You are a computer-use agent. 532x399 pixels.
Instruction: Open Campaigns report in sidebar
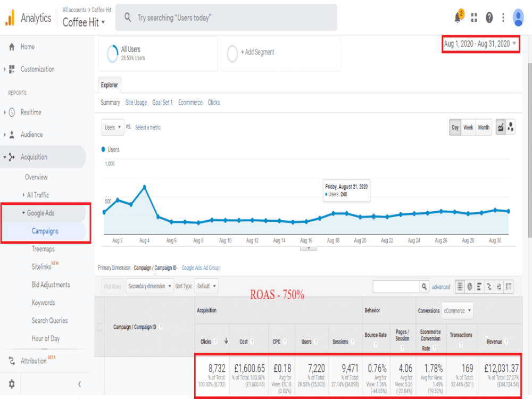[45, 231]
